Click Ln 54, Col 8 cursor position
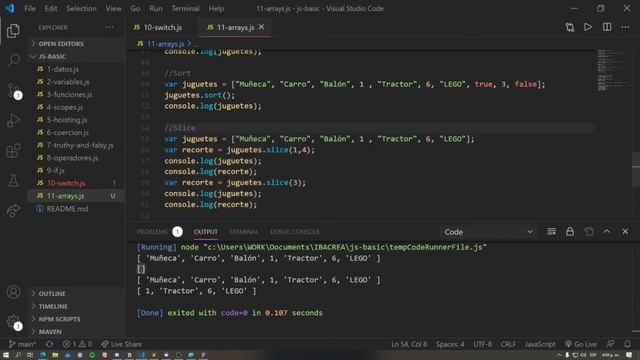This screenshot has width=640, height=360. (x=409, y=344)
